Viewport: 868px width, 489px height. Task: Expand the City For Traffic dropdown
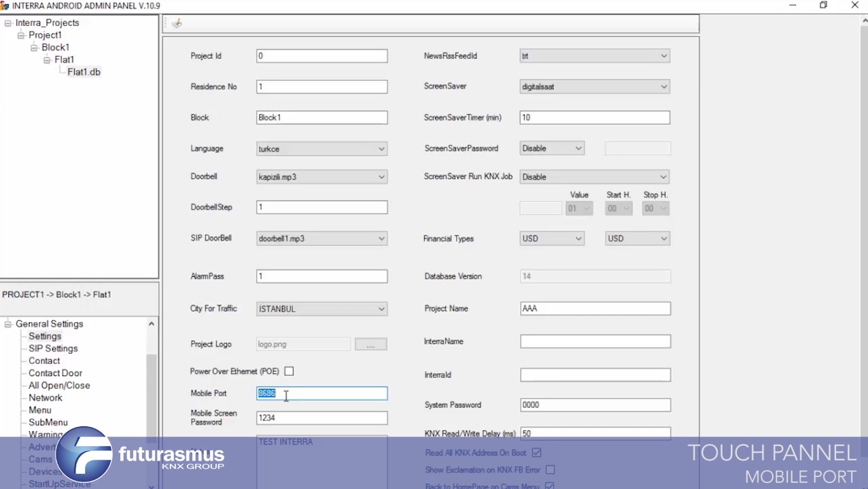click(381, 309)
